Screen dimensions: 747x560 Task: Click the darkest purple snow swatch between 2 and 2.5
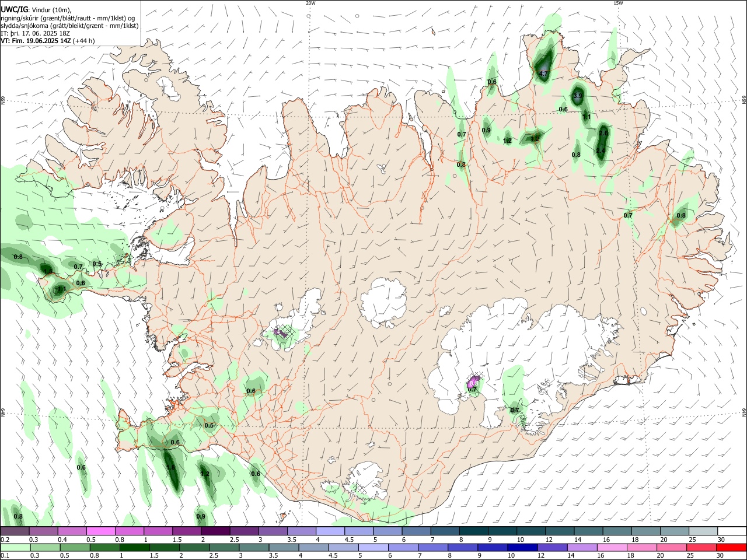215,531
